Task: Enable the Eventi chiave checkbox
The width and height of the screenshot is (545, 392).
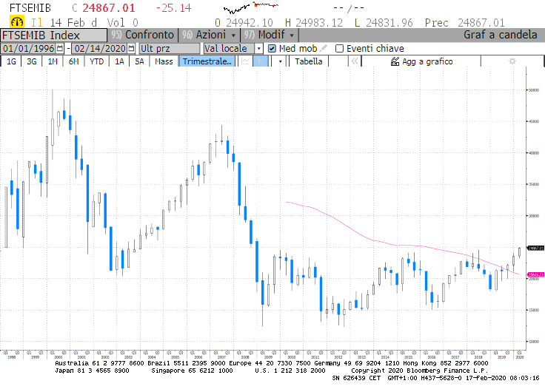Action: point(339,48)
